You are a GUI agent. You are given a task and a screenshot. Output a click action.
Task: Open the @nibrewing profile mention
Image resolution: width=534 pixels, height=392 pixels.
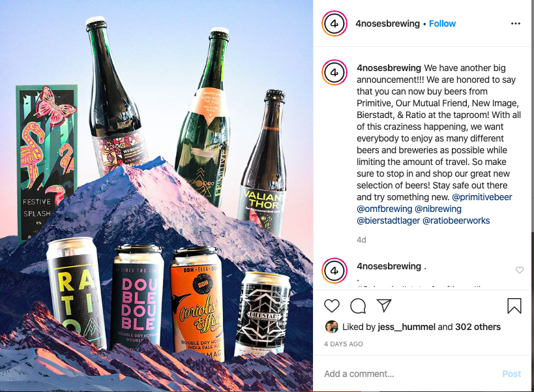pyautogui.click(x=438, y=209)
